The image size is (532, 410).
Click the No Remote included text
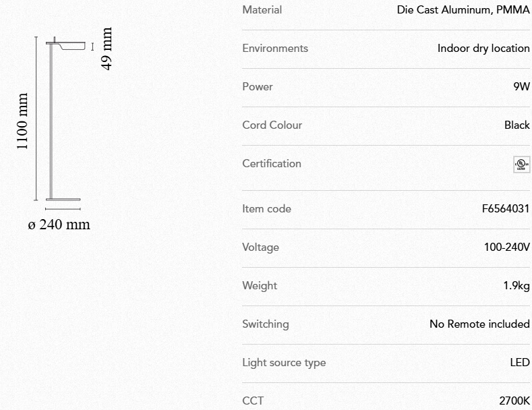click(479, 324)
